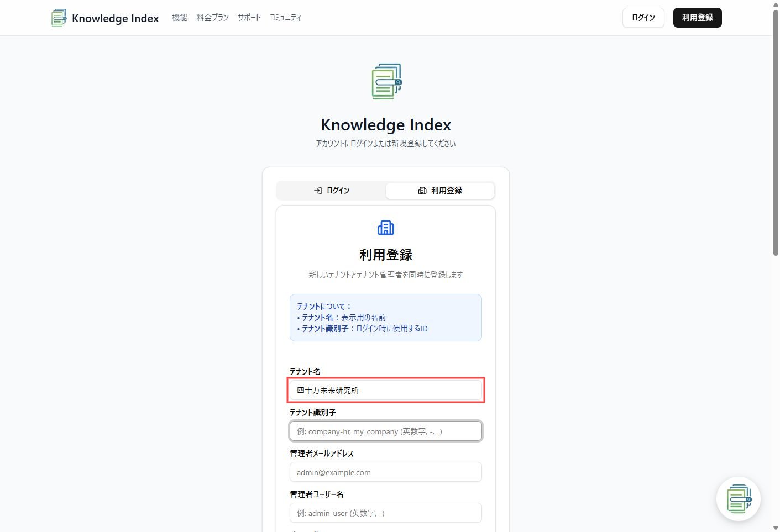Click the header ログイン button
Screen dimensions: 780x532
[643, 18]
